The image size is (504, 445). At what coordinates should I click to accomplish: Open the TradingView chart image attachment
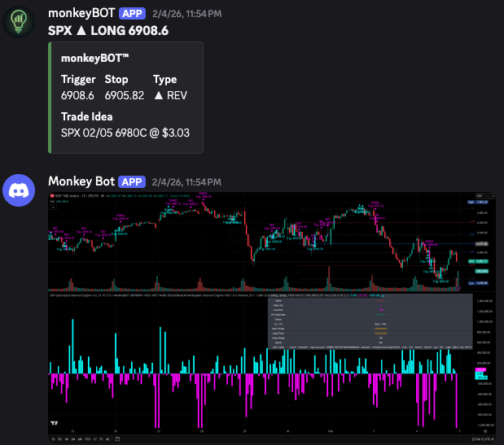[269, 317]
